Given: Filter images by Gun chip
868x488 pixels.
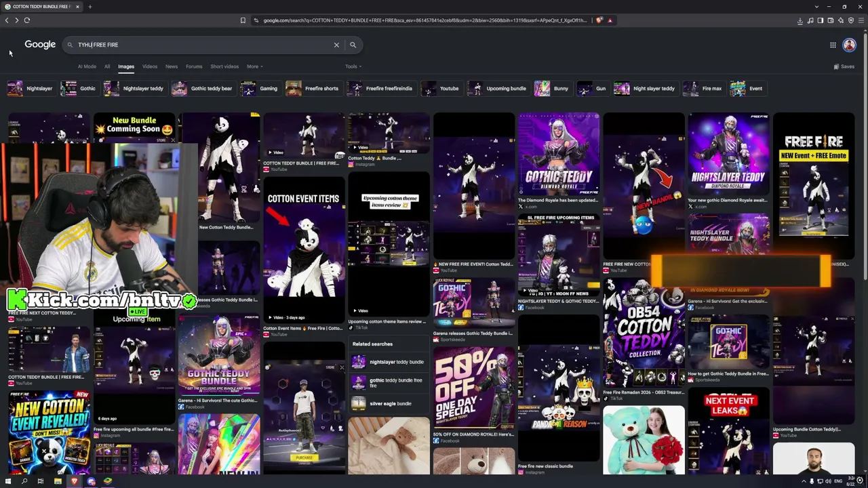Looking at the screenshot, I should tap(592, 89).
